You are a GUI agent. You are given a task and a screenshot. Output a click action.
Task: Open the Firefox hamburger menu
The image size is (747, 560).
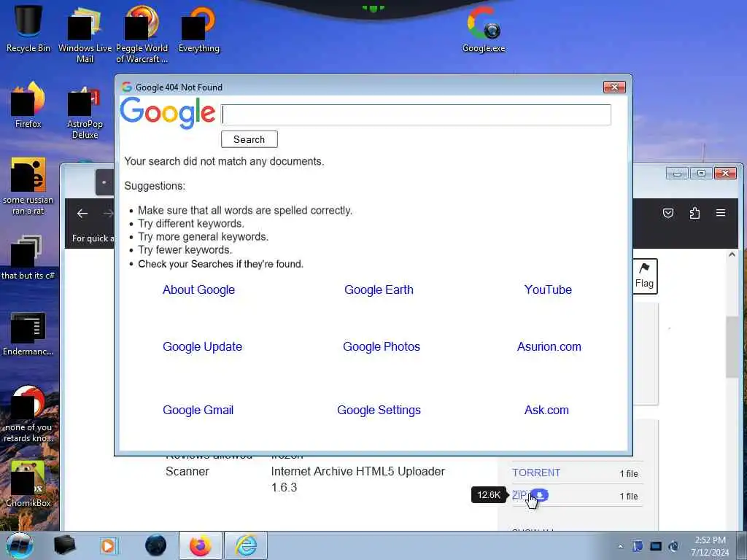(720, 213)
